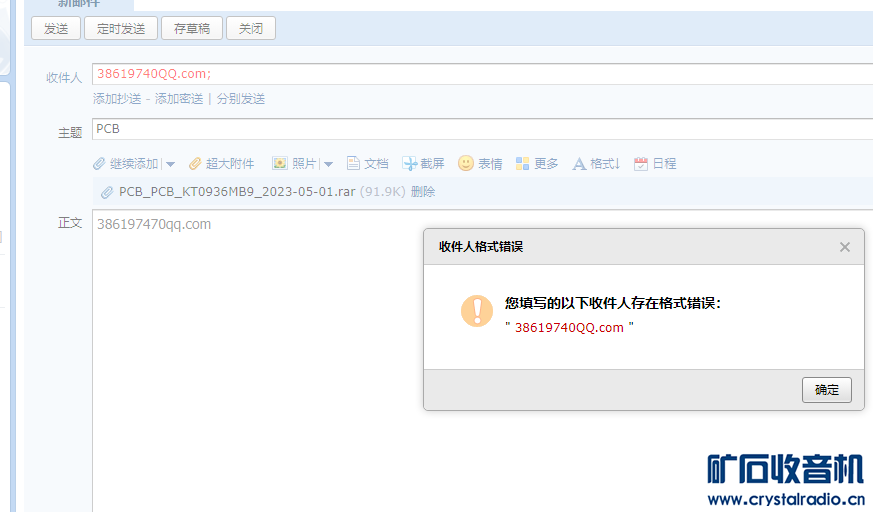Screen dimensions: 873x512
Task: Focus the 收件人 recipient field
Action: click(482, 74)
